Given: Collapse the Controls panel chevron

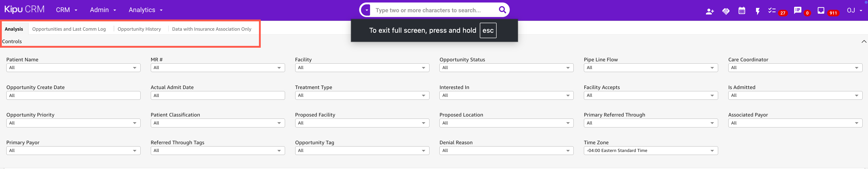Looking at the screenshot, I should [864, 42].
